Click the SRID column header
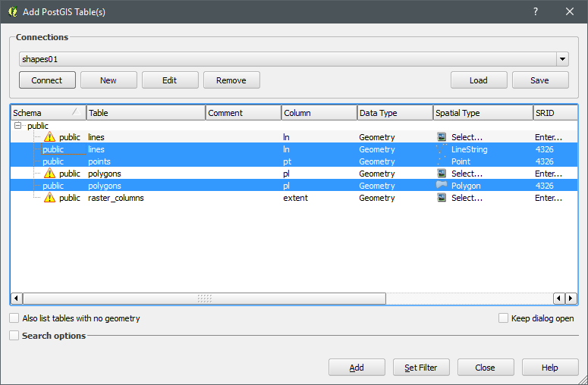 tap(555, 113)
